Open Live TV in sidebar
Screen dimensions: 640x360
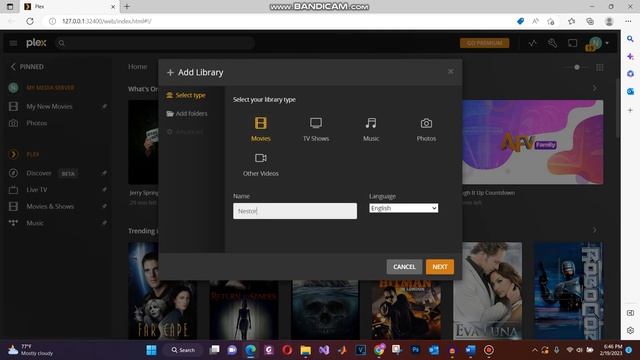tap(37, 189)
